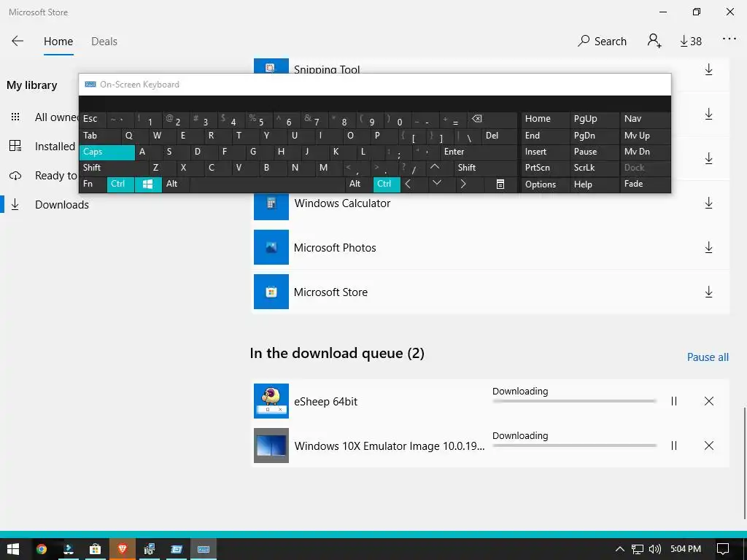Toggle the right Ctrl key on keyboard

[x=387, y=184]
